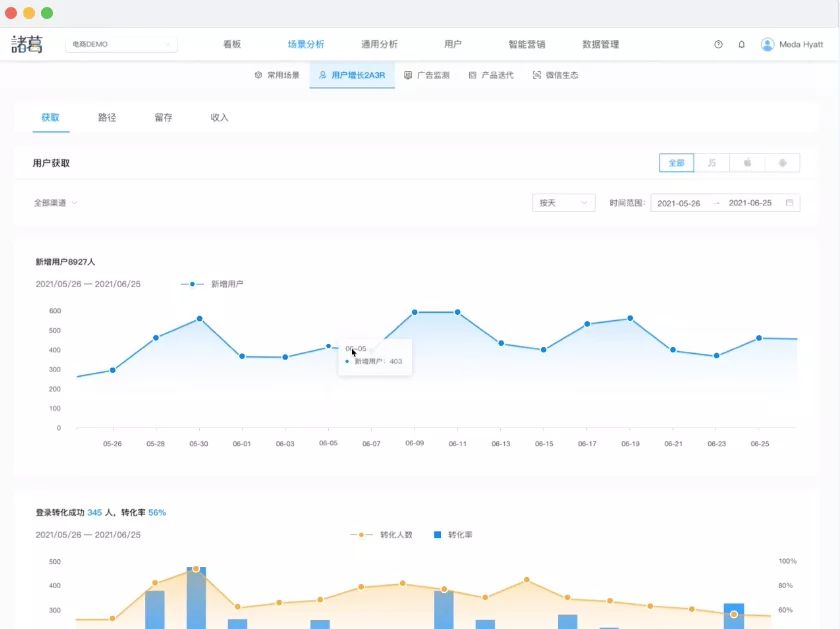Filter by the JS platform icon
The width and height of the screenshot is (840, 629).
point(711,163)
